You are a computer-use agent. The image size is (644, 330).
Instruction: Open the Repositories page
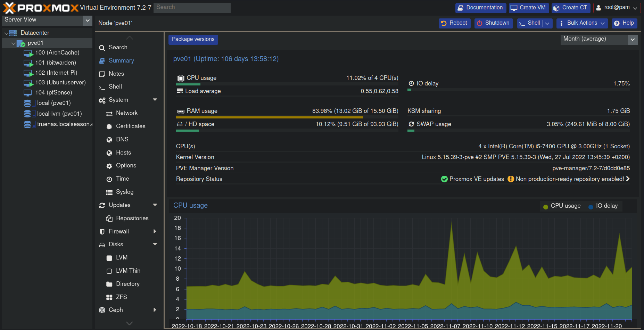(x=132, y=218)
